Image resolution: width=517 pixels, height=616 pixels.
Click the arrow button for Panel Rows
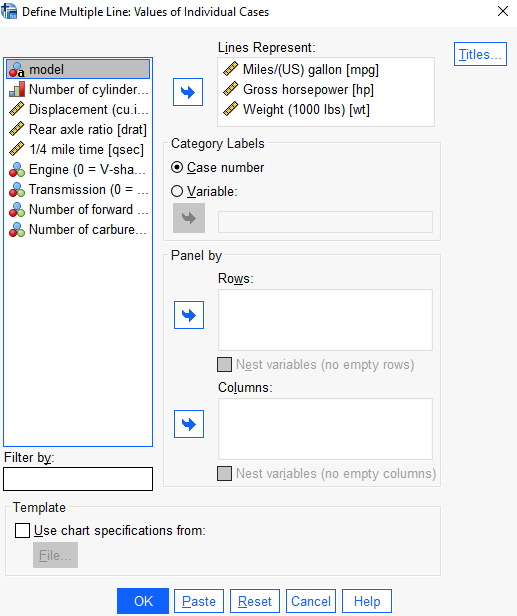[189, 315]
